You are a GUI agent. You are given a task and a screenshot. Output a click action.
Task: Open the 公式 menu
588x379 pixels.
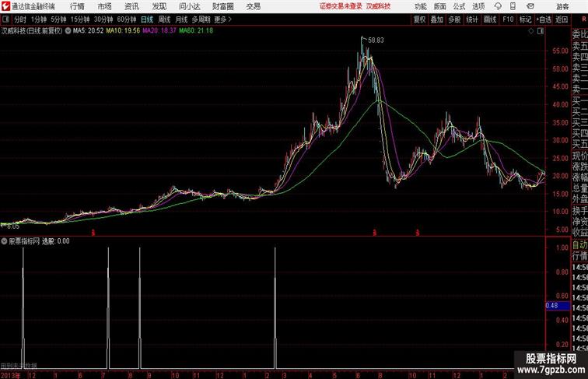click(459, 6)
